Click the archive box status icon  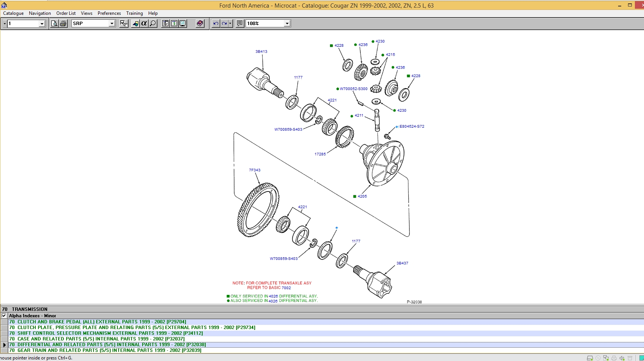coord(630,358)
